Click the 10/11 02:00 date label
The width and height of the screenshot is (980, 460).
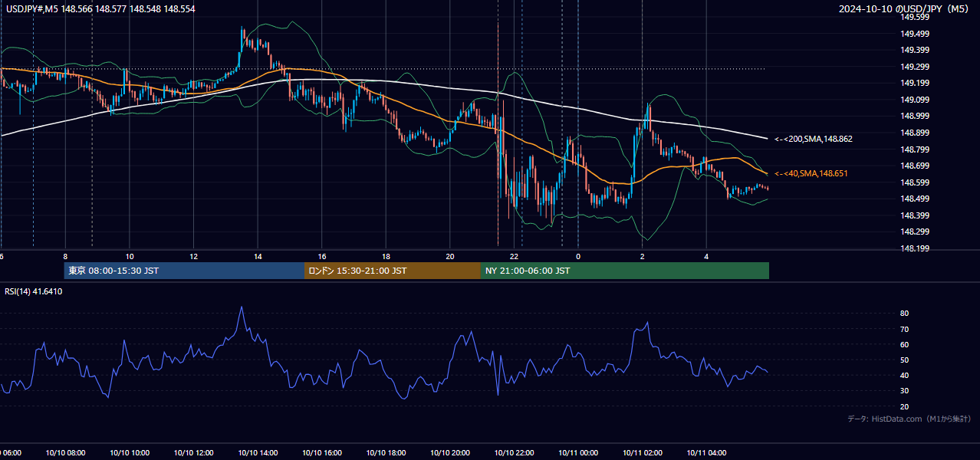coord(642,453)
